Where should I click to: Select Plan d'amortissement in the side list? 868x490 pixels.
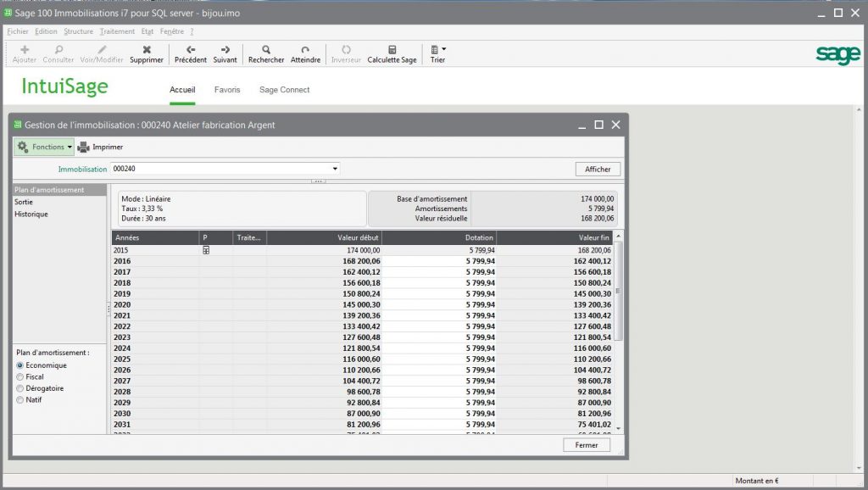click(x=60, y=190)
